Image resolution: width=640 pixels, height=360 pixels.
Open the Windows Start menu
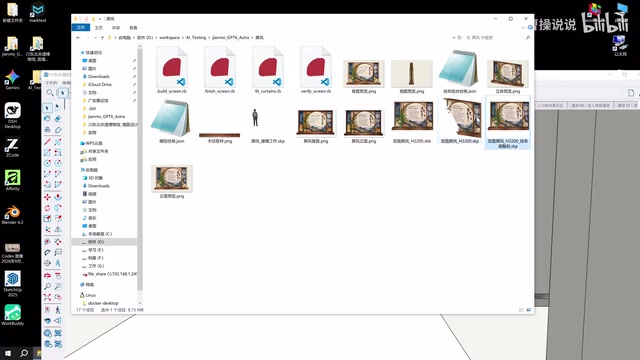(x=8, y=353)
